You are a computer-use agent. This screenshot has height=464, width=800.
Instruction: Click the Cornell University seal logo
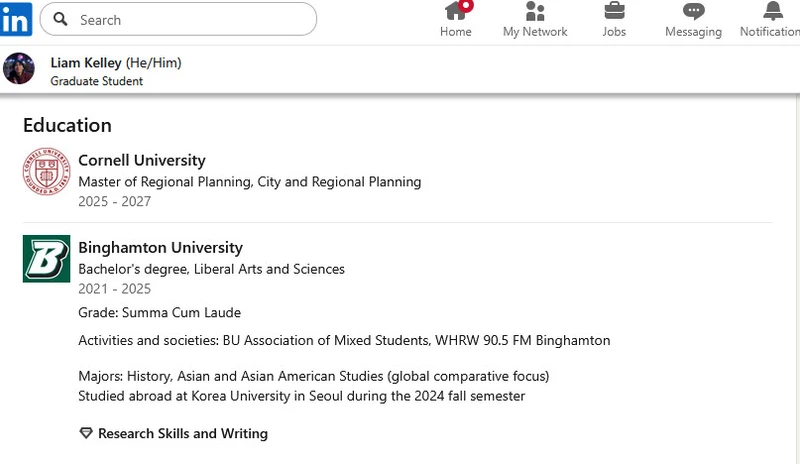coord(46,172)
